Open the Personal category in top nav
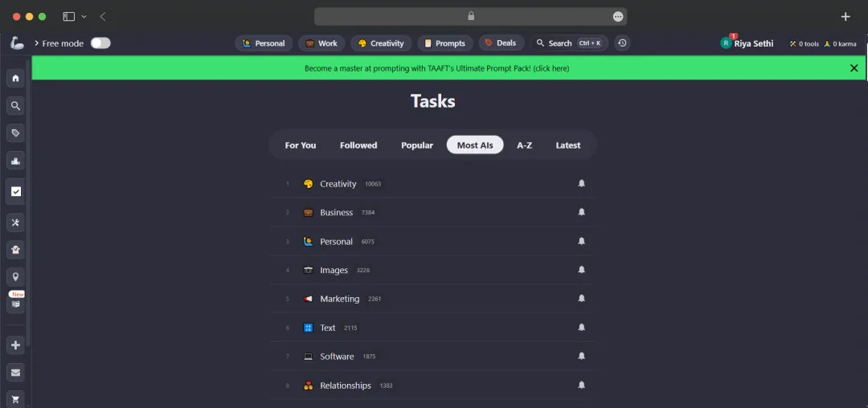This screenshot has height=408, width=868. 264,43
